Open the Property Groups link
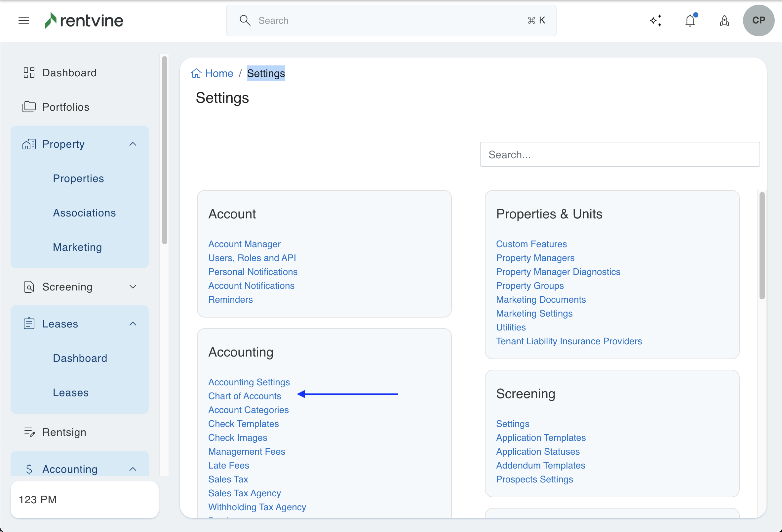Screen dimensions: 782x532 529,285
